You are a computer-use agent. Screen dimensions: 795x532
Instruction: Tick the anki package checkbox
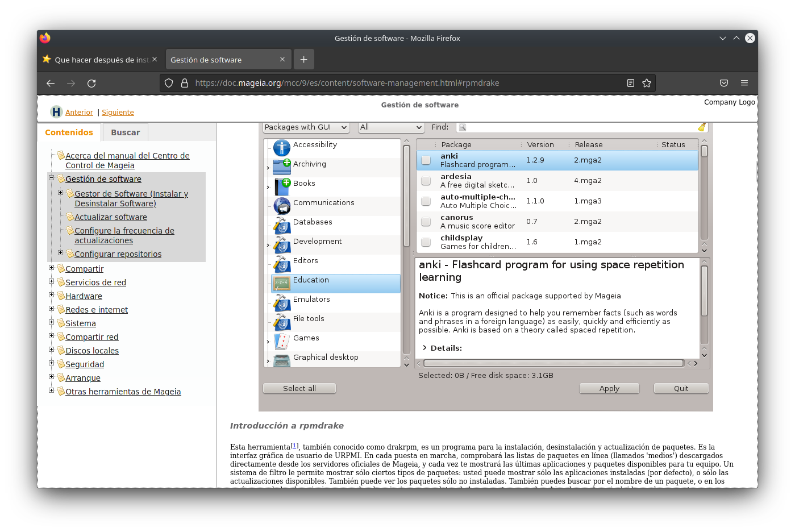tap(426, 160)
